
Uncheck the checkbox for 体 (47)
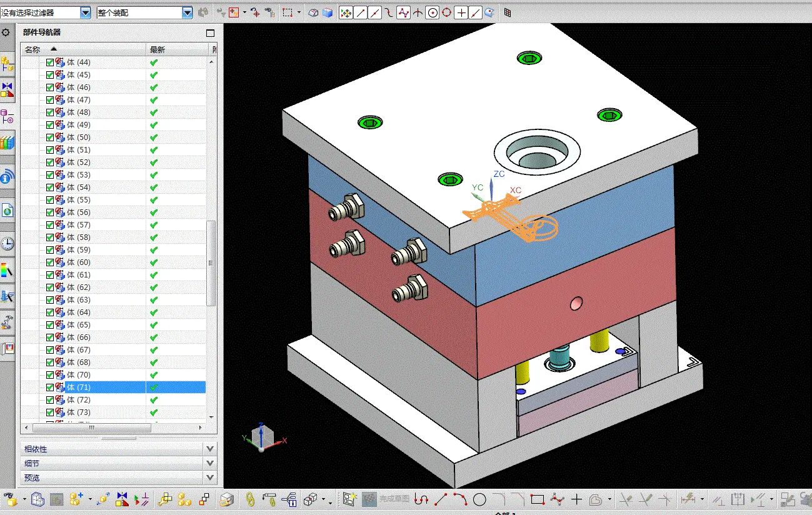click(50, 100)
